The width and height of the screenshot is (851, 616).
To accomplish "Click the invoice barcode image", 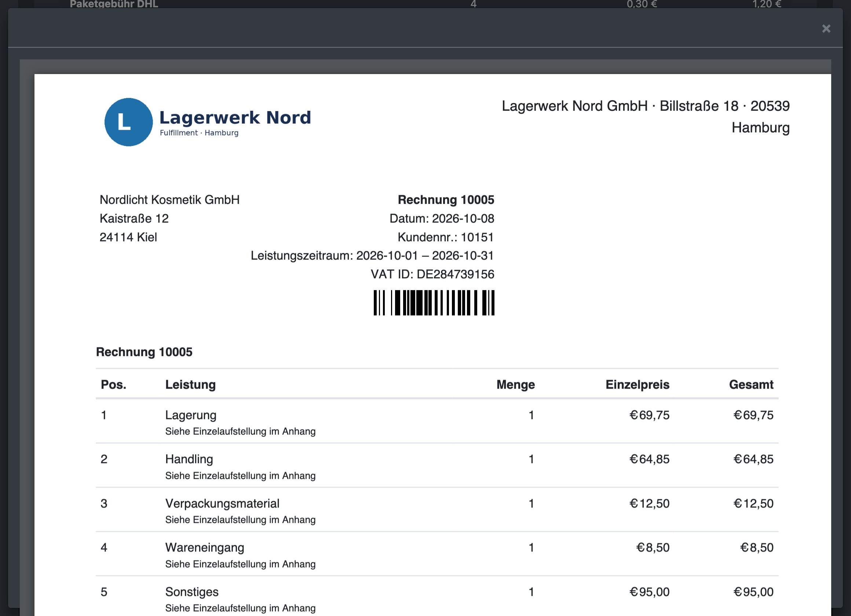I will click(x=434, y=302).
